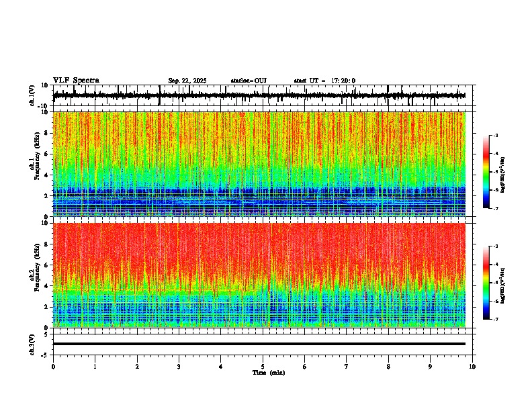Click the "-3" tick on ch.2 colorbar
Screen dimensions: 532x411
[x=495, y=246]
